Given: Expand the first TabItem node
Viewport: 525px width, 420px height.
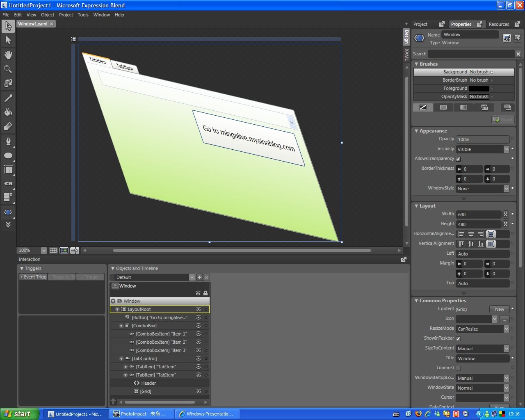Looking at the screenshot, I should point(126,367).
